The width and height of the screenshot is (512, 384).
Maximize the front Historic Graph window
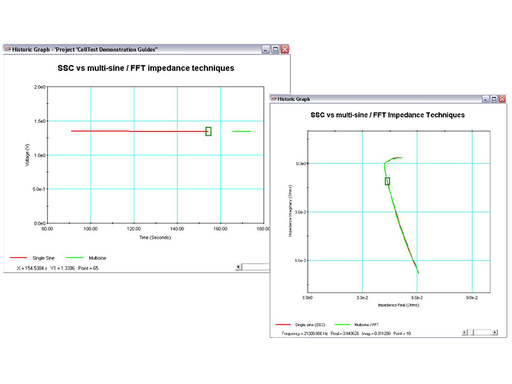pyautogui.click(x=494, y=99)
